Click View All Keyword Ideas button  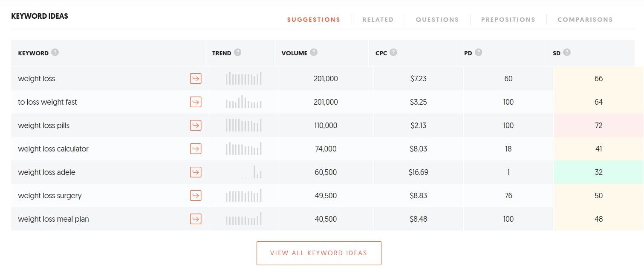tap(319, 253)
